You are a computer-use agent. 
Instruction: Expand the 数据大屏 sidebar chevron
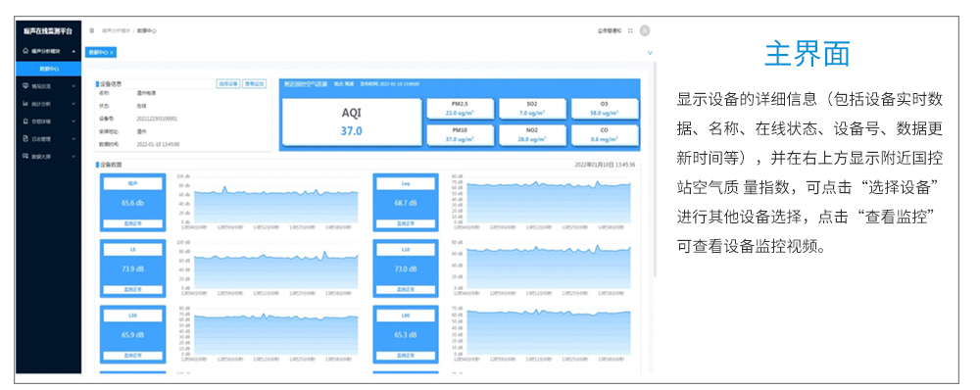tap(73, 156)
